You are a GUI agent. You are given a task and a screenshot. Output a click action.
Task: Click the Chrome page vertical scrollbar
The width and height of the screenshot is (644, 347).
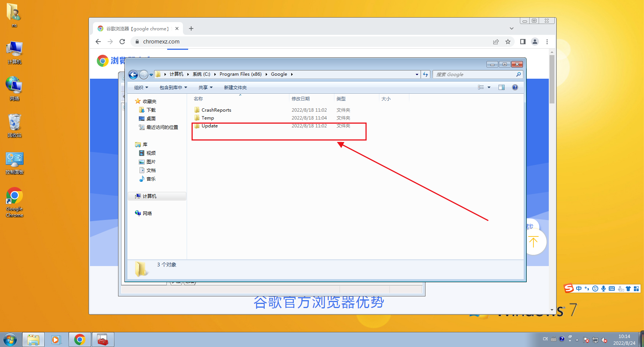pyautogui.click(x=552, y=79)
